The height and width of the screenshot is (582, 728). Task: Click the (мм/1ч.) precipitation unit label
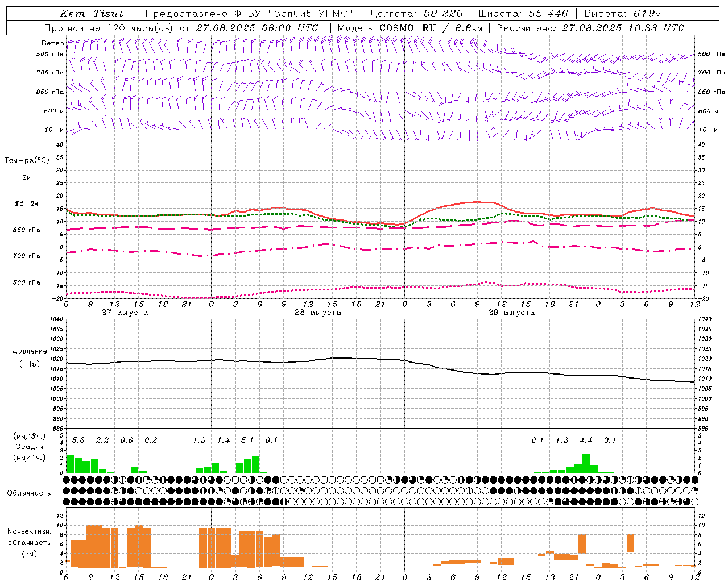pos(29,458)
